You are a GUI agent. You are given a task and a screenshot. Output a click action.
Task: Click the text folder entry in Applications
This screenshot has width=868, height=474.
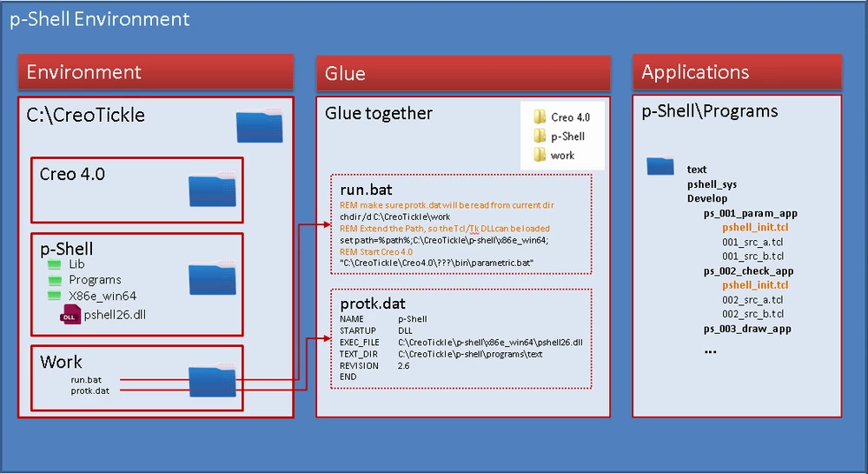(696, 170)
